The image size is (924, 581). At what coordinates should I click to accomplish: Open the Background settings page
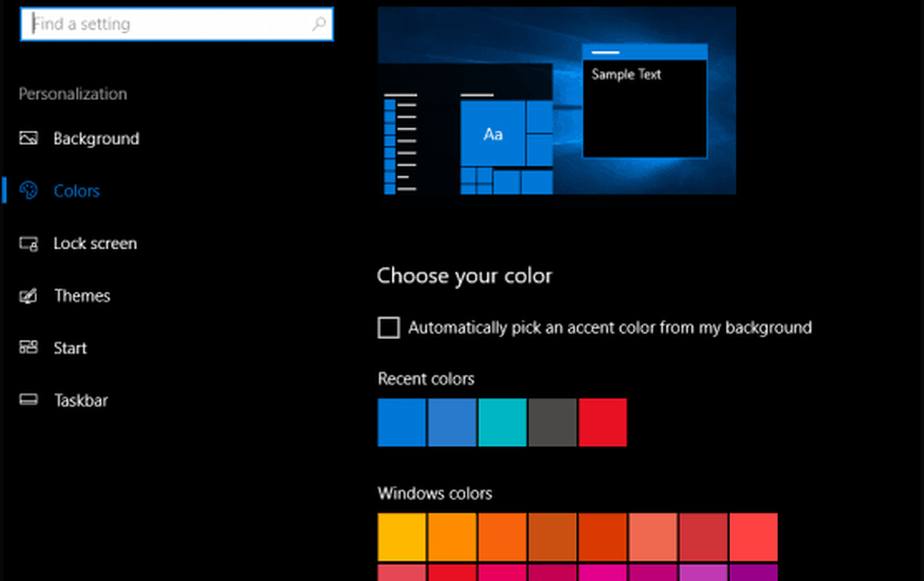[x=95, y=139]
